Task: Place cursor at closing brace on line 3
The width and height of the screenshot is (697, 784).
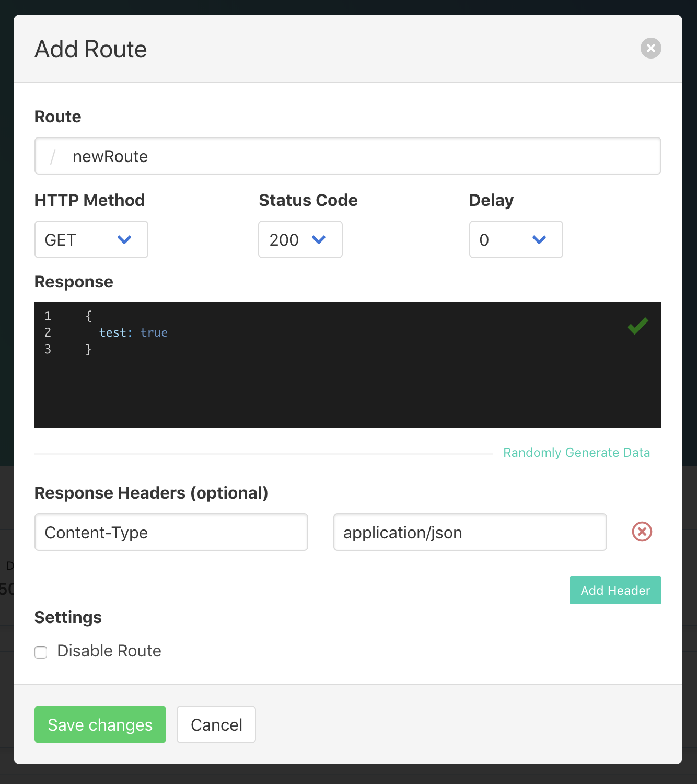Action: (x=88, y=349)
